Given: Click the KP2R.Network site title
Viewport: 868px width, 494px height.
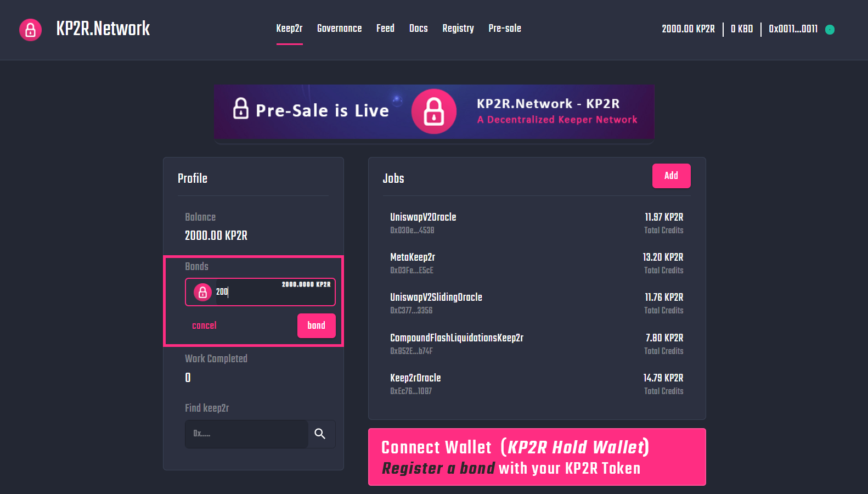Looking at the screenshot, I should (x=103, y=29).
